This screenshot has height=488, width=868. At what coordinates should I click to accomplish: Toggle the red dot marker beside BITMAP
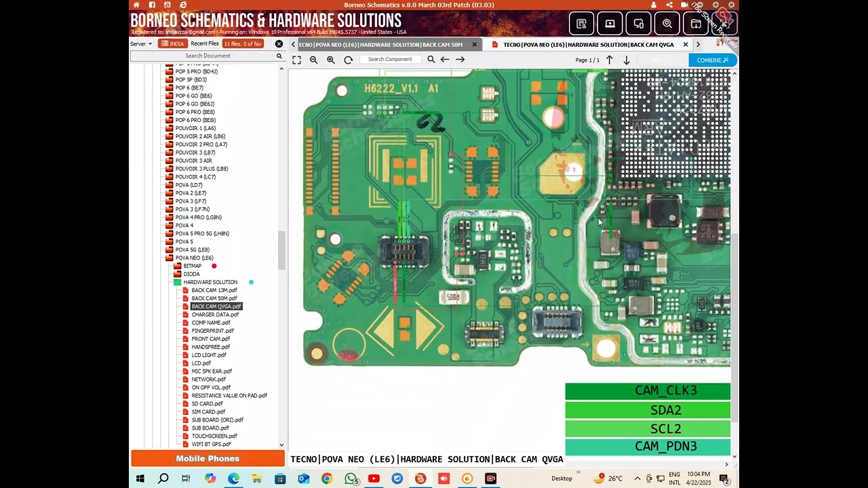[214, 266]
